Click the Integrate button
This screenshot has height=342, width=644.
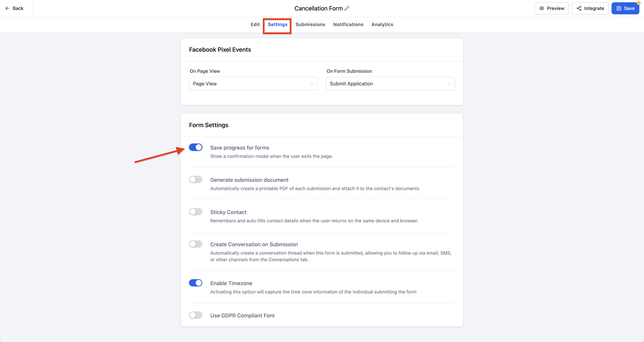(590, 8)
